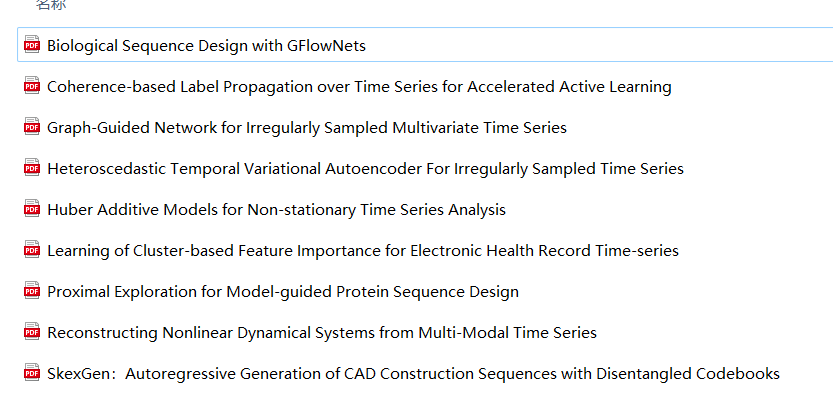Click PDF icon for SkexGen file
The width and height of the screenshot is (833, 402).
[32, 373]
